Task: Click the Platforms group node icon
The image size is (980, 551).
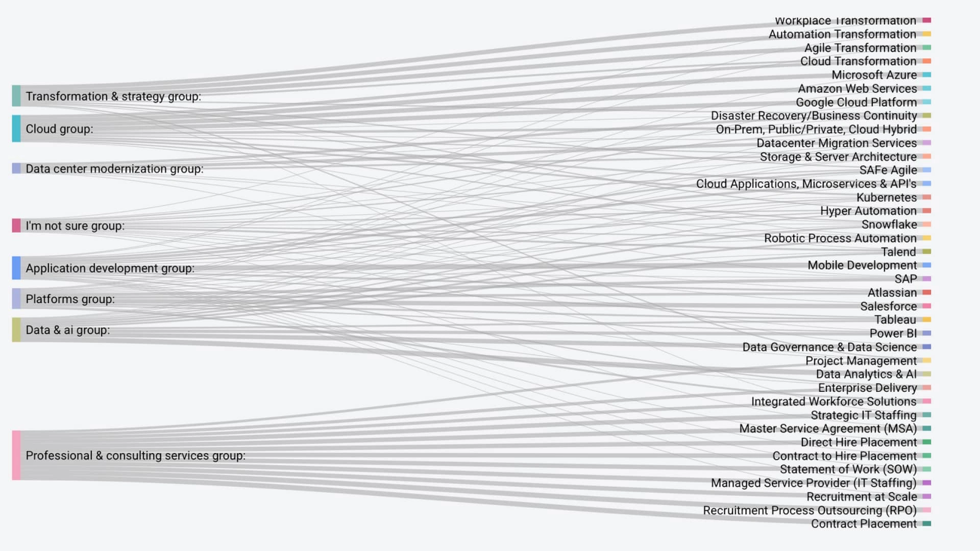Action: (x=17, y=299)
